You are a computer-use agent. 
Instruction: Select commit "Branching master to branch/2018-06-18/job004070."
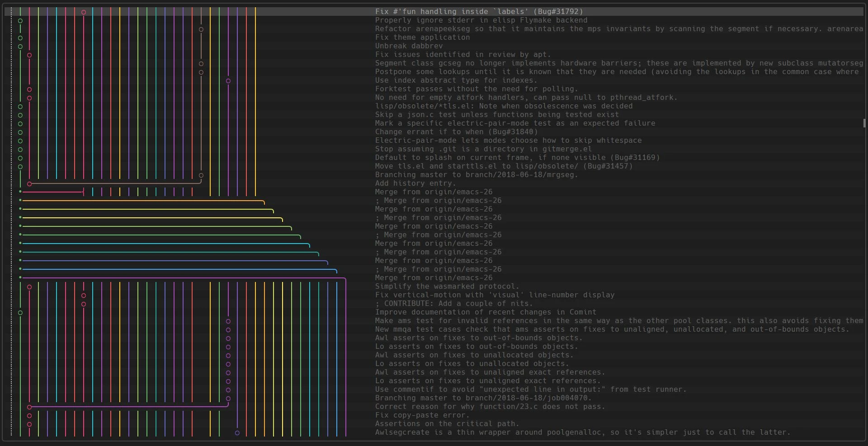(x=483, y=398)
